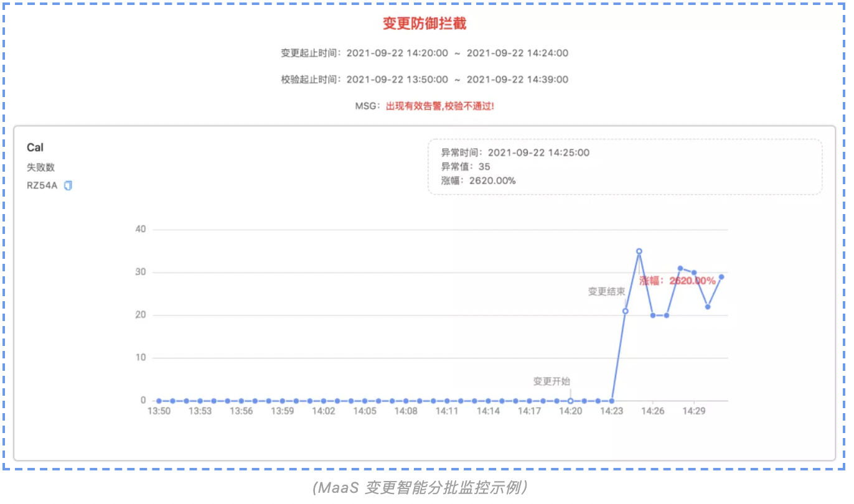Click the red 涨幅: 2620.00% chart annotation

click(x=677, y=281)
